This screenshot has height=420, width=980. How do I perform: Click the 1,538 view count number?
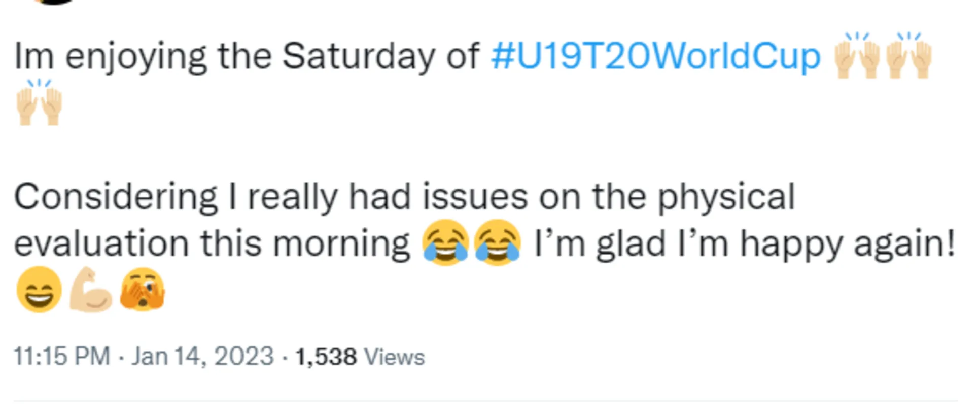(x=326, y=357)
